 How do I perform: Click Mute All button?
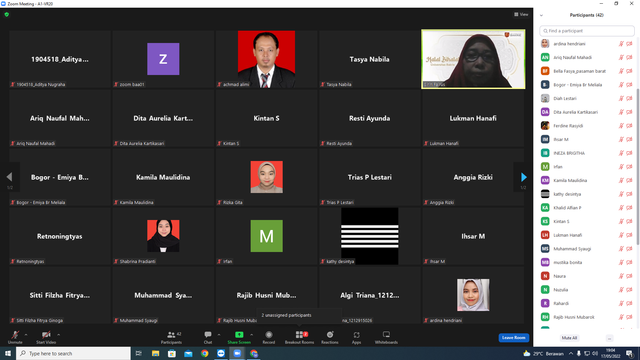pos(569,338)
